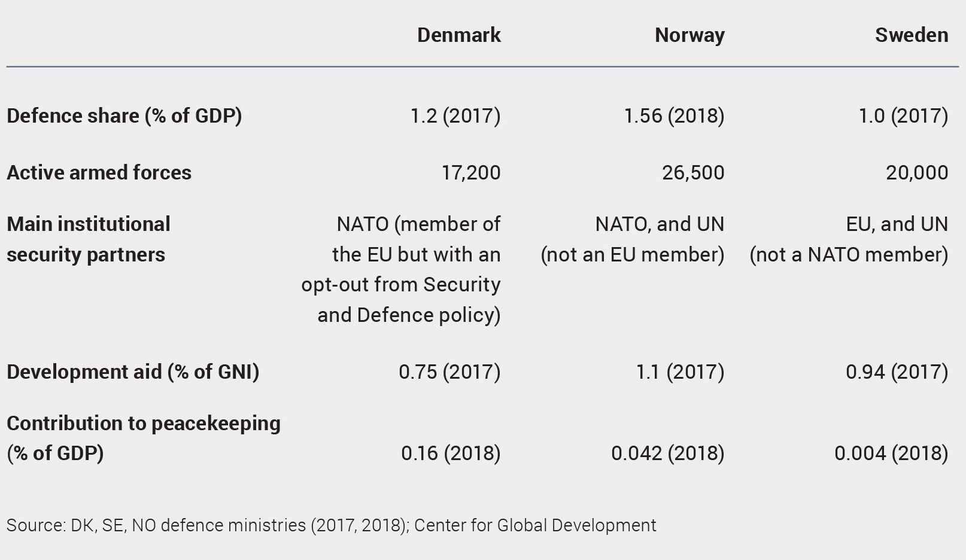Image resolution: width=966 pixels, height=560 pixels.
Task: Click the "Main institutional security partners" label
Action: [89, 239]
